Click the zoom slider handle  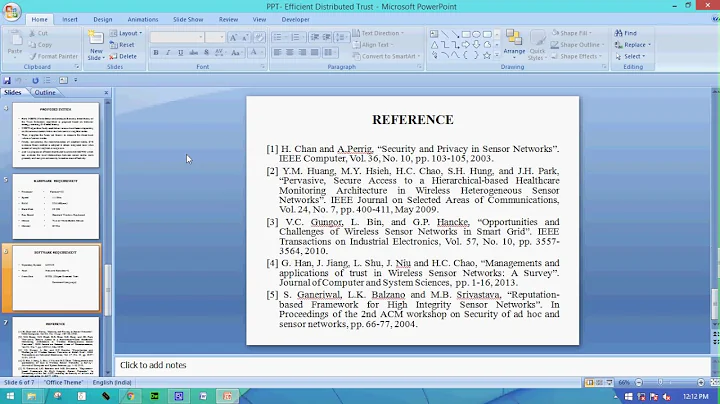[x=660, y=382]
